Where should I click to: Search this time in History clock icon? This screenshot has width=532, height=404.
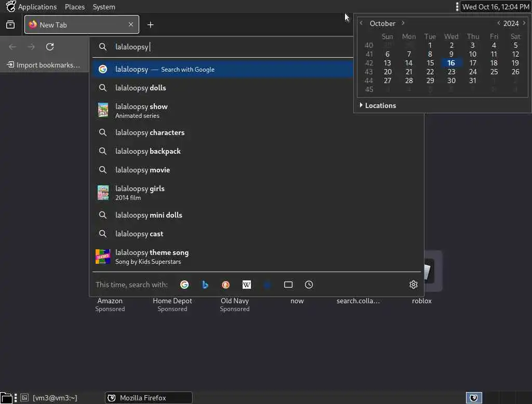point(309,285)
